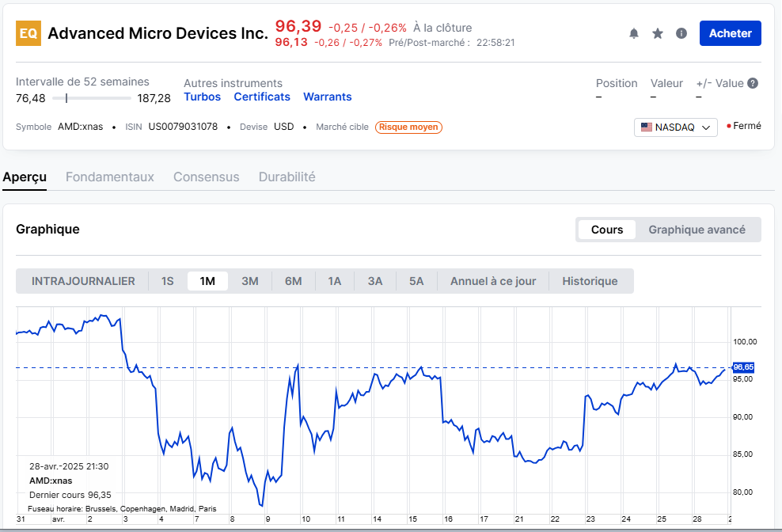Open the Consensus tab
782x532 pixels.
206,177
